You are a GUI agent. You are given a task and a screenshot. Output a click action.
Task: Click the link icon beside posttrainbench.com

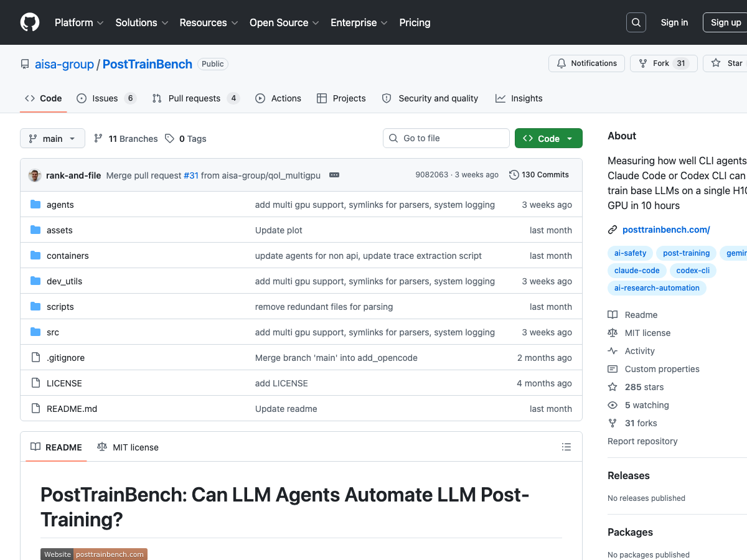point(612,229)
